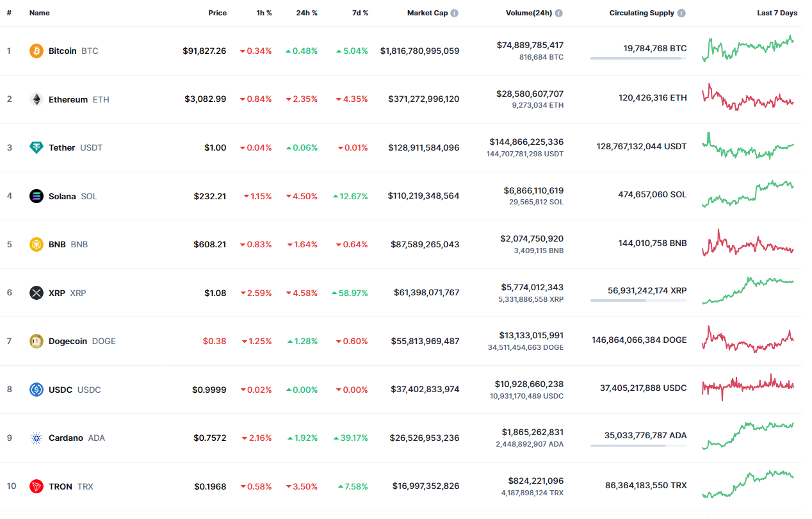The height and width of the screenshot is (519, 812).
Task: Click Dogecoin price $0.38 in red
Action: point(215,341)
